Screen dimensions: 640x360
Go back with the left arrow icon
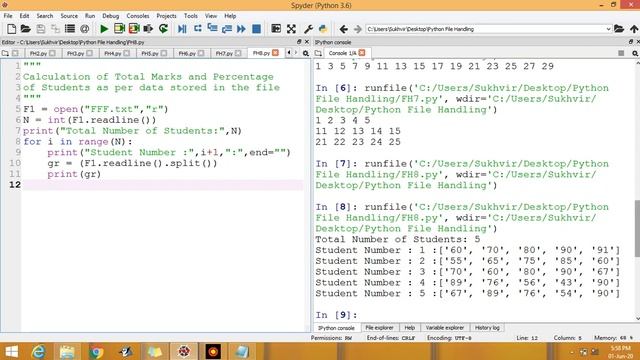coord(344,29)
